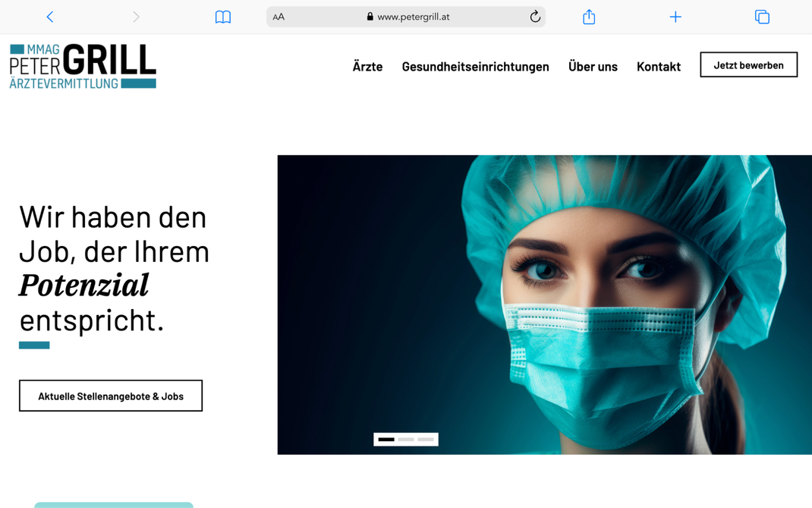812x508 pixels.
Task: Reload the page with the refresh icon
Action: coord(535,17)
